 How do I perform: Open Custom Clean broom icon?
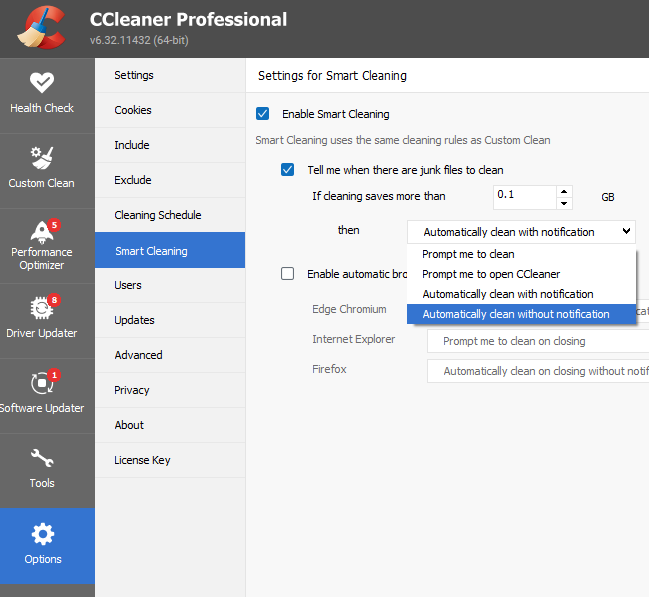point(42,158)
